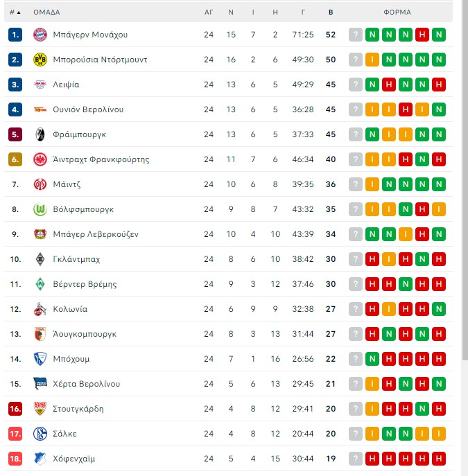468x476 pixels.
Task: Click Bayern's red H loss form badge
Action: coord(422,35)
